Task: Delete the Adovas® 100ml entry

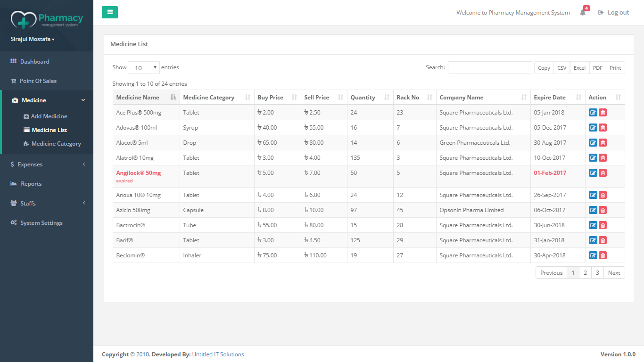Action: (603, 128)
